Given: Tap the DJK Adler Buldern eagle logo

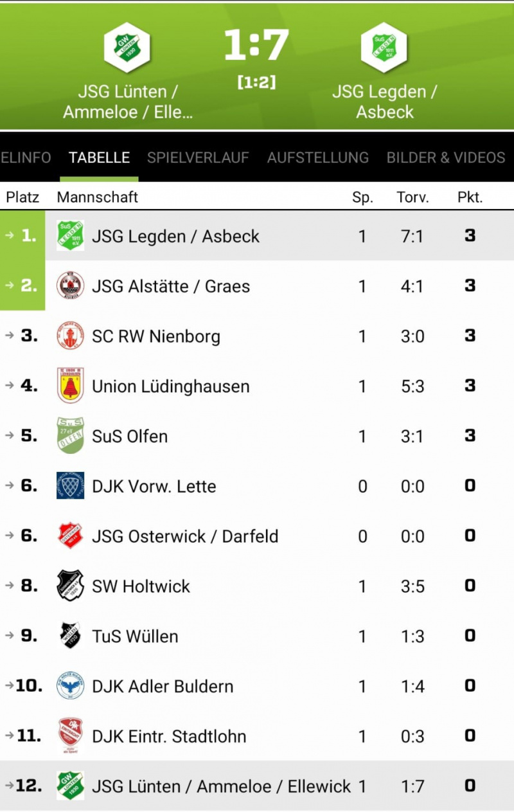Looking at the screenshot, I should 70,686.
